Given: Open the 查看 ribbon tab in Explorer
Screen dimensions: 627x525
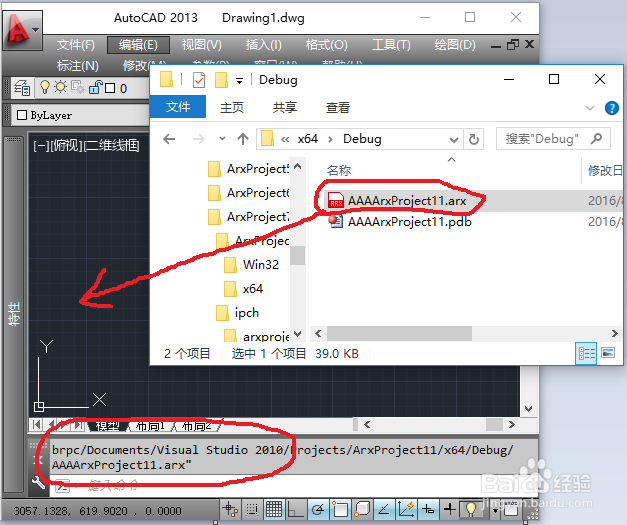Looking at the screenshot, I should [337, 108].
